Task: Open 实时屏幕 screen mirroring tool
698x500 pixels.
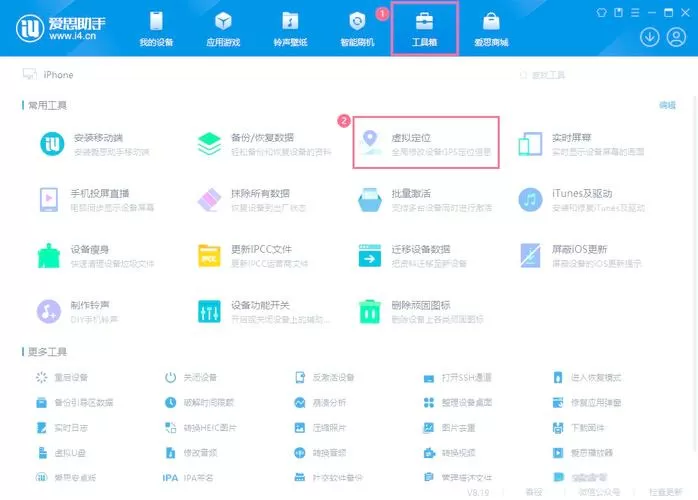Action: (x=581, y=144)
